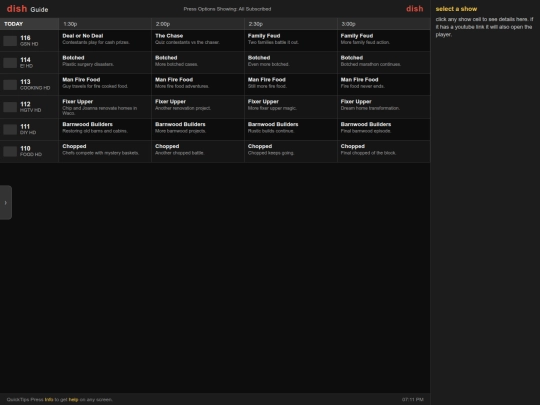Select Fixer Upper 'Dream home transformation'
Viewport: 540px width, 405px height.
pos(384,107)
